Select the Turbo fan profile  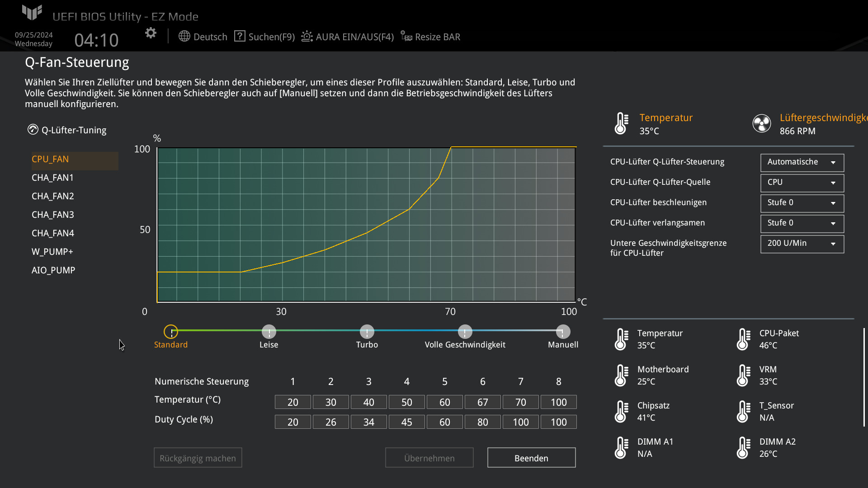pos(367,332)
